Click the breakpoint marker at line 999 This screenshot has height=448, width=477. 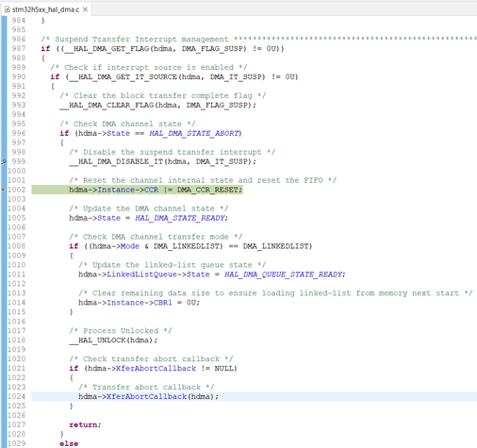[x=4, y=161]
